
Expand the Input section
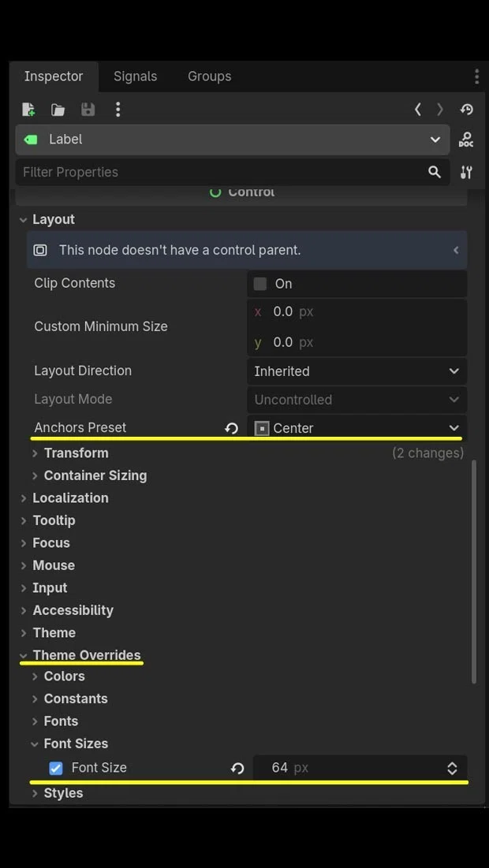[50, 588]
